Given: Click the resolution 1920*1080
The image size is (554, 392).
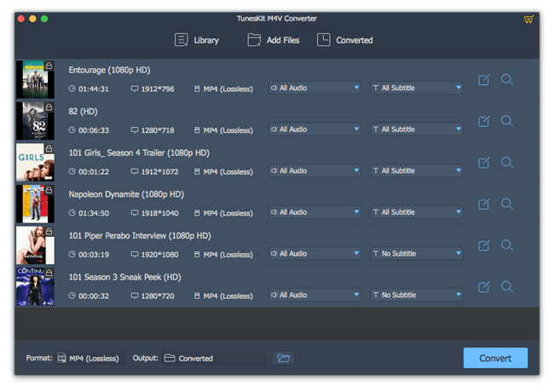Looking at the screenshot, I should click(x=159, y=254).
